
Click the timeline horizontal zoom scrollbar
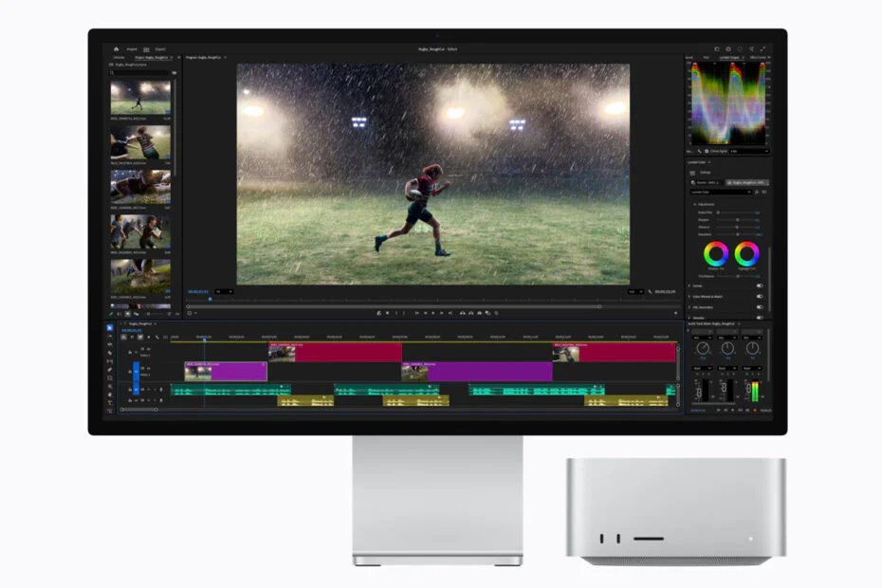[x=139, y=410]
